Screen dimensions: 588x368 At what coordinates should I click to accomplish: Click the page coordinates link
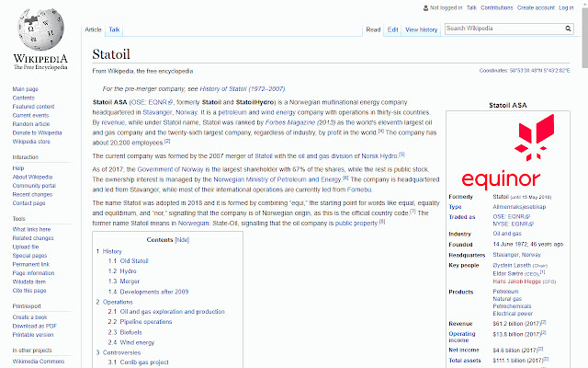[531, 70]
